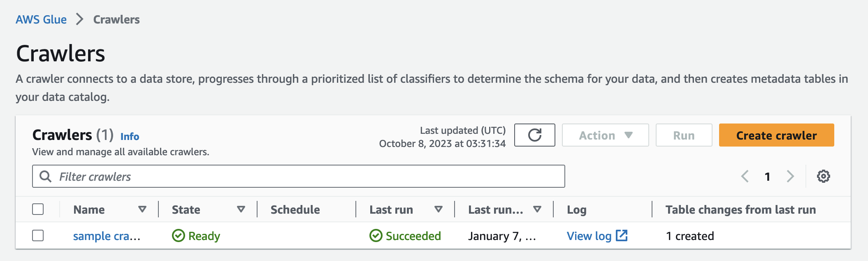Select the checkbox for the sample crawler row
868x261 pixels.
tap(39, 236)
